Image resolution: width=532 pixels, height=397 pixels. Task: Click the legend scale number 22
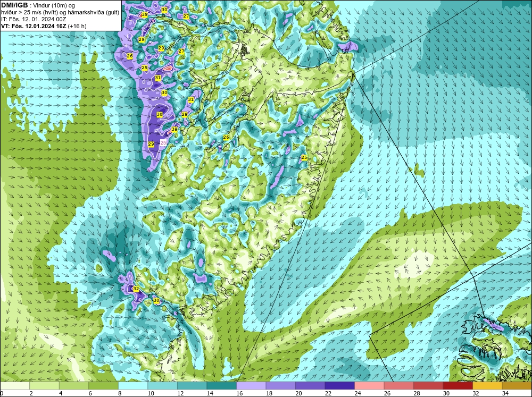pos(328,393)
